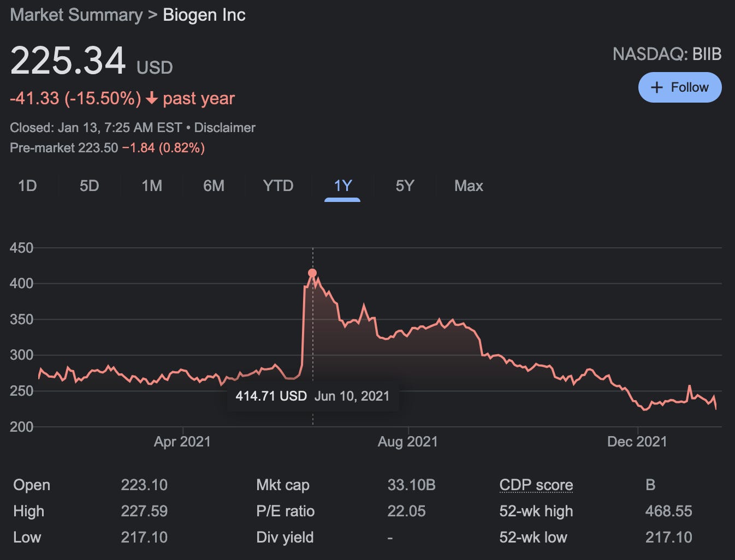
Task: Click the -41.33 (-15.50%) change text
Action: [75, 98]
